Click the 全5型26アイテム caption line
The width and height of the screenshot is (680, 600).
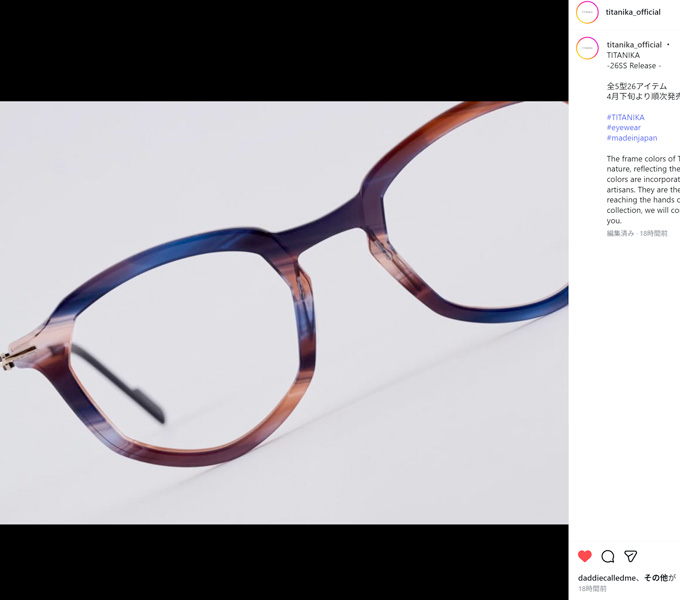click(636, 86)
